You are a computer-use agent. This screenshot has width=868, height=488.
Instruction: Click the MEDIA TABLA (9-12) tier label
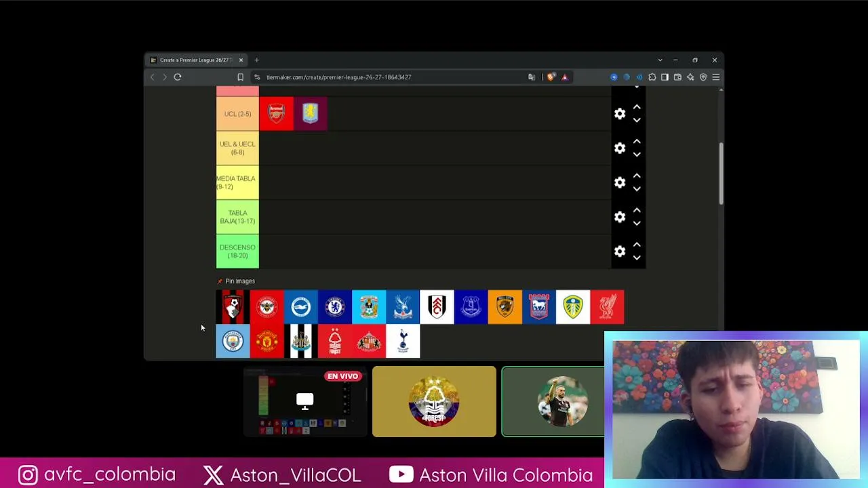(x=237, y=182)
